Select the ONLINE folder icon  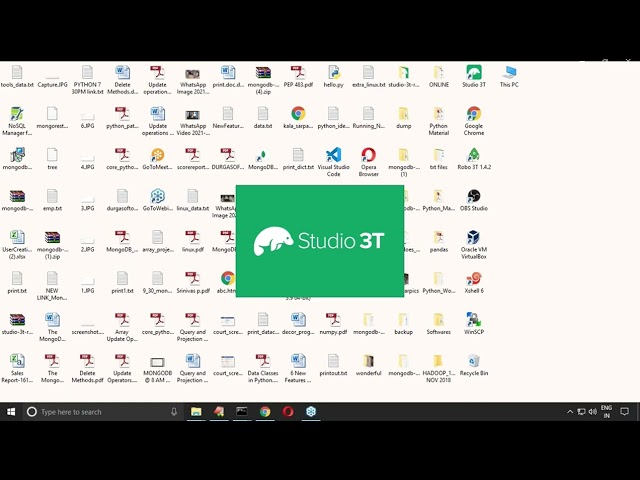click(438, 76)
